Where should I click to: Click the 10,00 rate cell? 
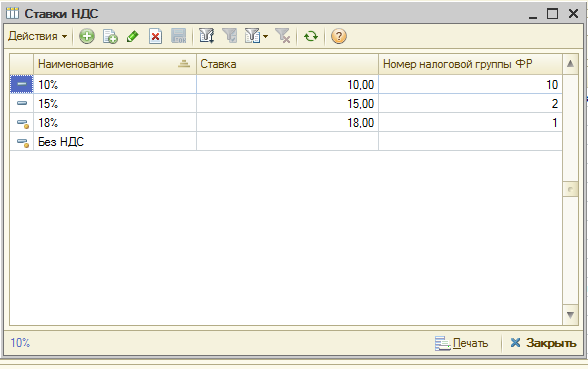pos(287,84)
